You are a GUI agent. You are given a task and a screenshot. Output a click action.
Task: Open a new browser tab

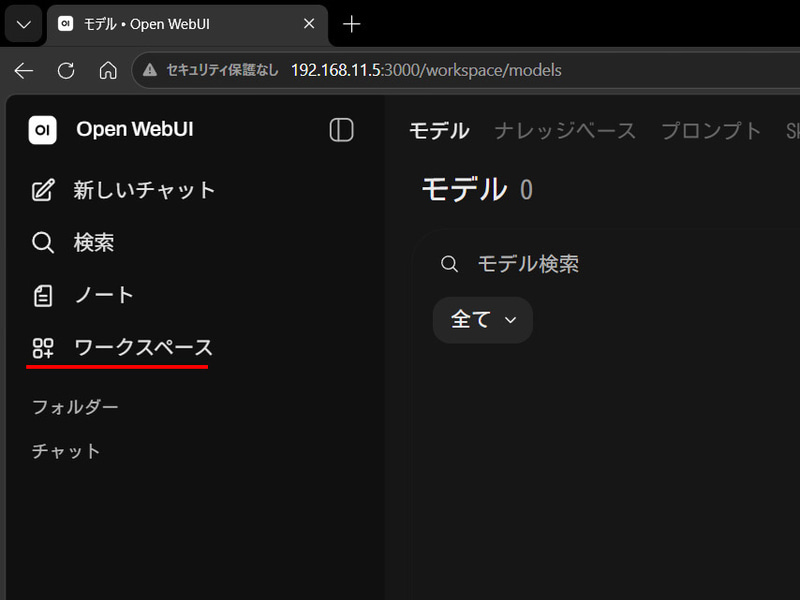pyautogui.click(x=351, y=24)
